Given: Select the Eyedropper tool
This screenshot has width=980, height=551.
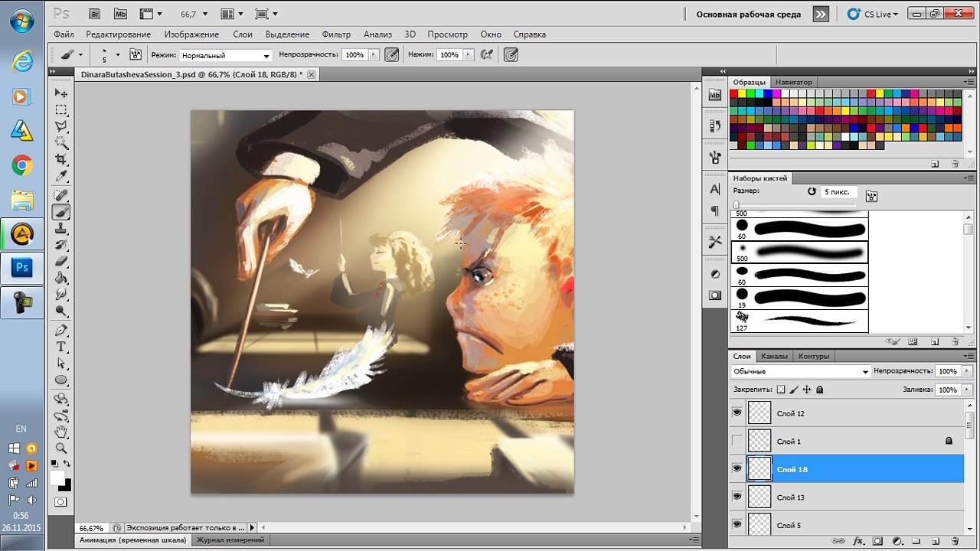Looking at the screenshot, I should click(61, 177).
